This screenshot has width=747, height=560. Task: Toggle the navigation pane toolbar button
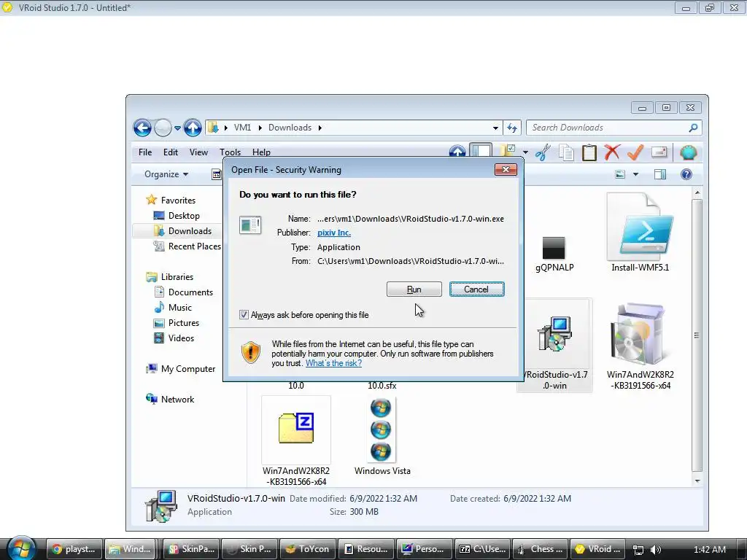click(x=481, y=152)
